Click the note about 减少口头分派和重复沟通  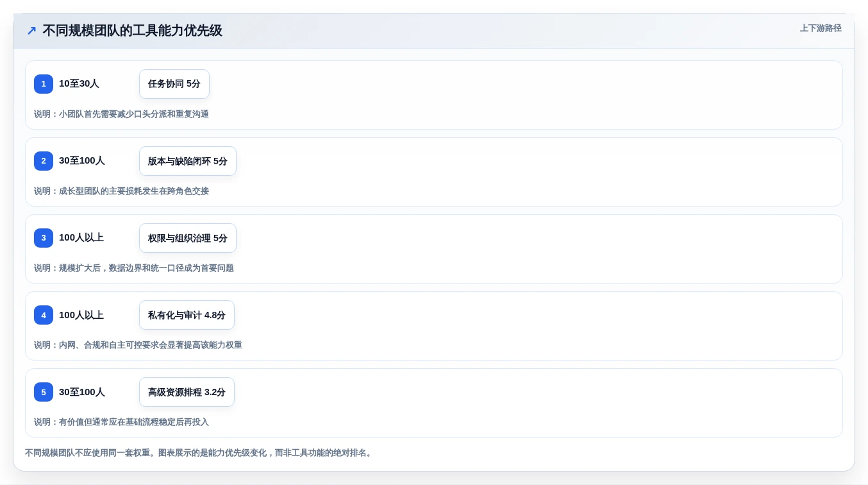click(x=121, y=114)
